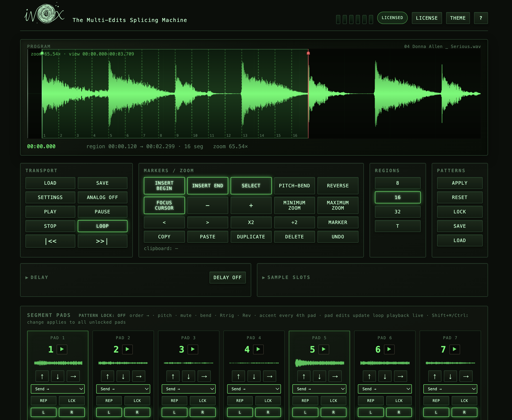Play the Pad 7 segment preview
Screen dimensions: 512x420
coord(455,349)
